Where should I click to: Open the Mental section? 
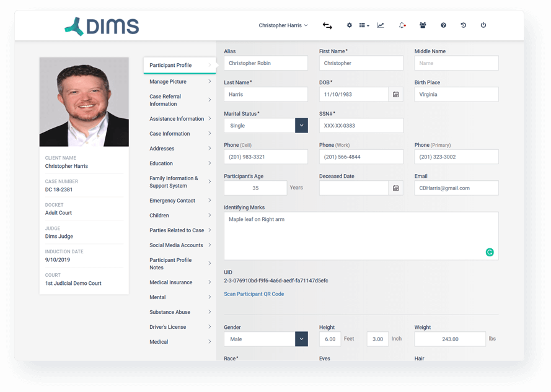(180, 297)
